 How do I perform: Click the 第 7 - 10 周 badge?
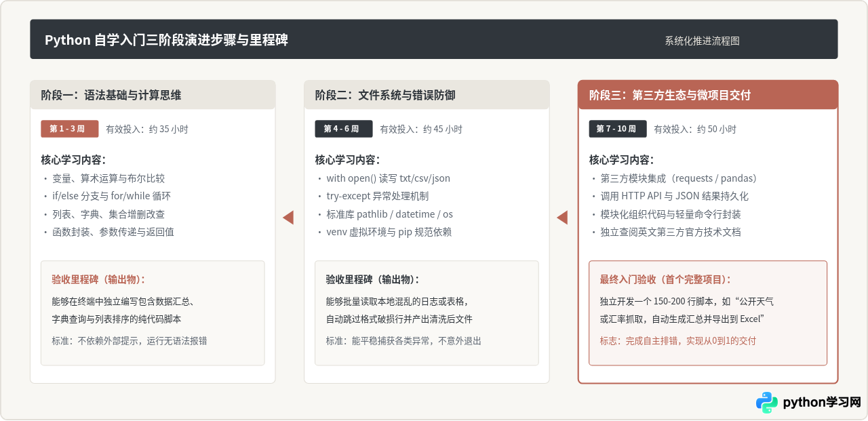[618, 129]
